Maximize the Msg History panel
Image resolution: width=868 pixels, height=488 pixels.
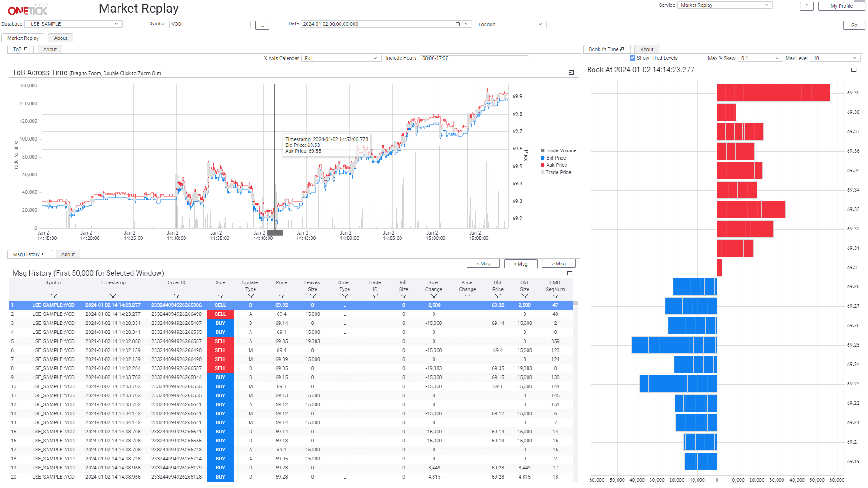[x=570, y=273]
